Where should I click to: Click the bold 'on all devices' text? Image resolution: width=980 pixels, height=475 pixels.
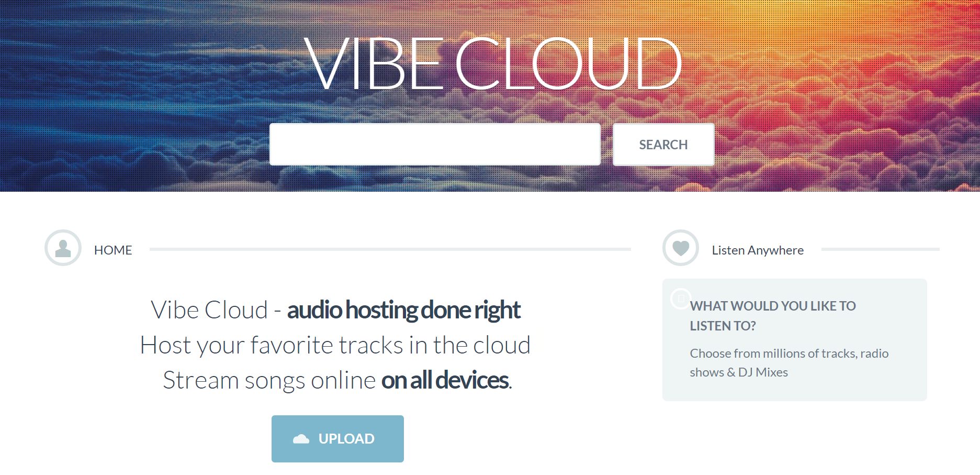click(x=445, y=380)
